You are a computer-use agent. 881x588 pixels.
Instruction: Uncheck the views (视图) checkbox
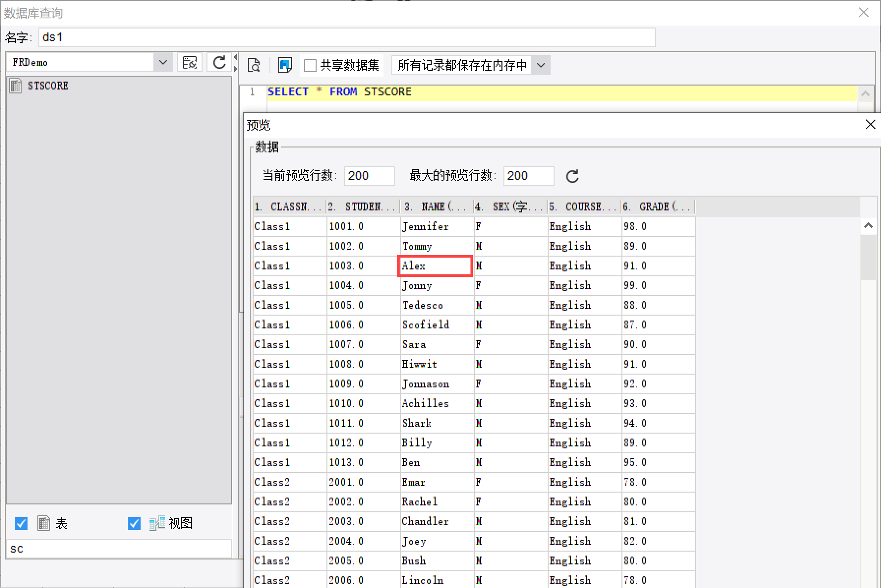tap(134, 524)
